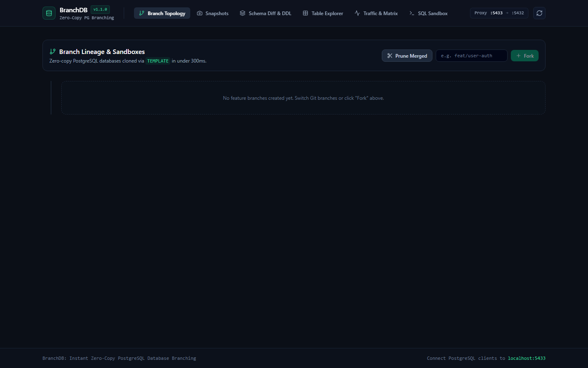The width and height of the screenshot is (588, 368).
Task: Click the "No feature branches created yet" message
Action: pos(303,98)
